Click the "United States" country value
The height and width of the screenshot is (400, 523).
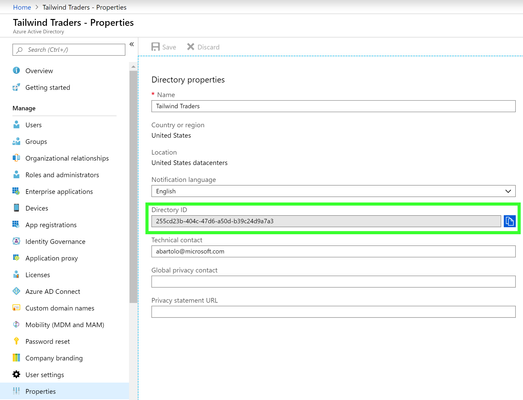point(171,135)
